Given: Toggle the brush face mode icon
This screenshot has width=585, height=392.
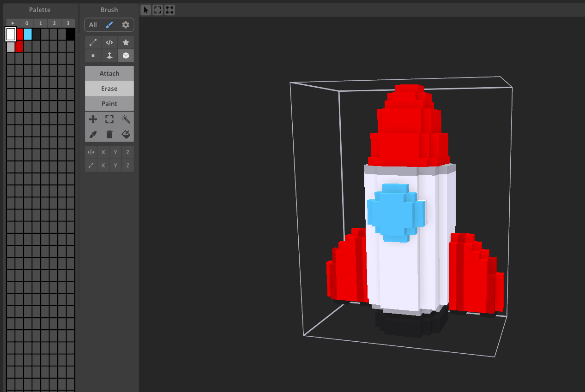Looking at the screenshot, I should (x=109, y=55).
